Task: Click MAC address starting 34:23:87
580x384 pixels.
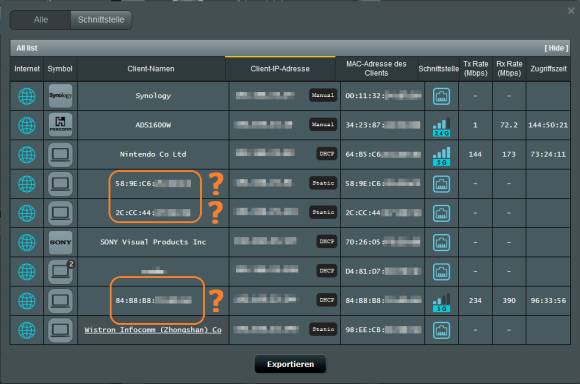Action: click(383, 125)
